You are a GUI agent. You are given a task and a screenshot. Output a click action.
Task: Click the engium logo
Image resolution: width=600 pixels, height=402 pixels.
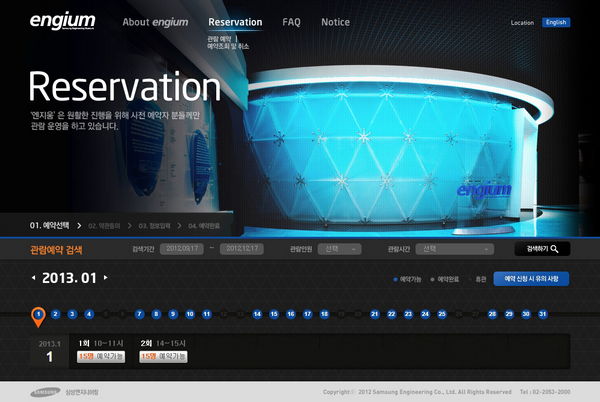coord(62,21)
